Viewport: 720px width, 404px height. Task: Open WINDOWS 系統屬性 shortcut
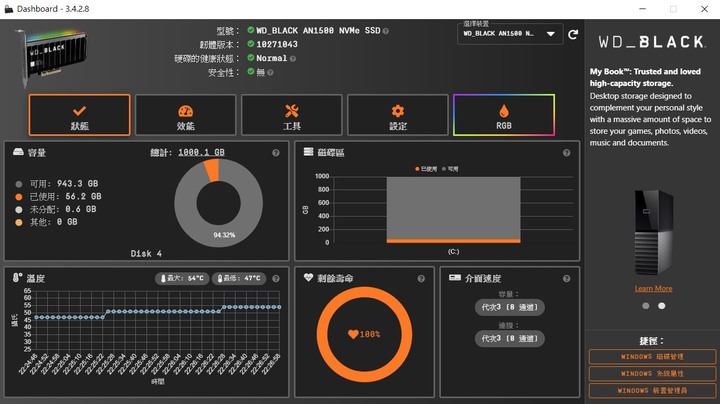[x=652, y=373]
